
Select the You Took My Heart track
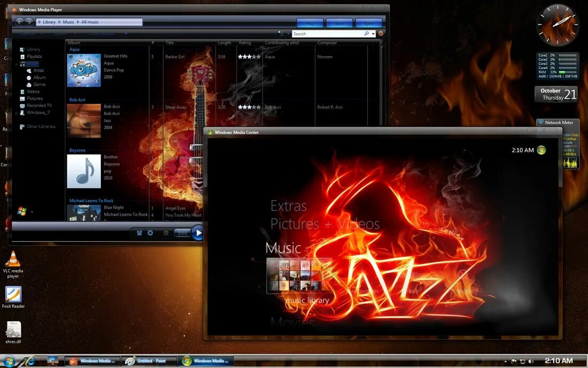(x=183, y=215)
